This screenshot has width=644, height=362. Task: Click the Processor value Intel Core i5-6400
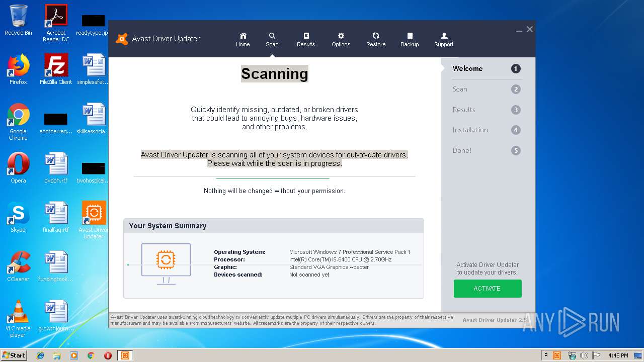[340, 259]
